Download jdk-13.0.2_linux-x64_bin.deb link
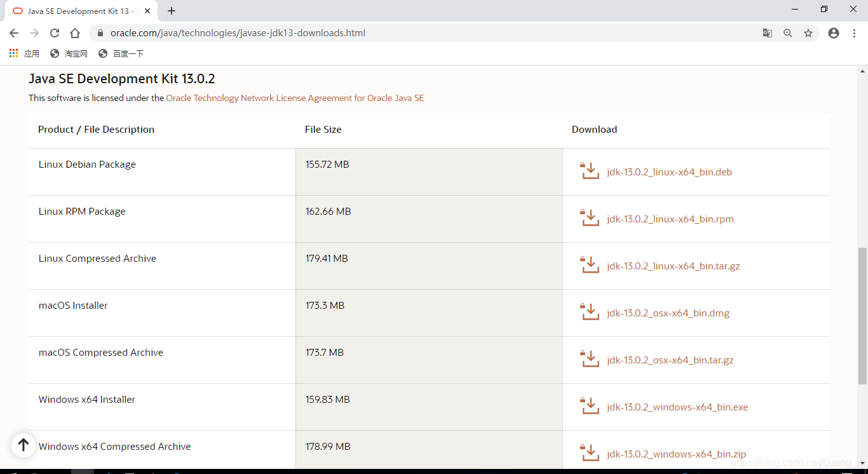 pyautogui.click(x=669, y=172)
